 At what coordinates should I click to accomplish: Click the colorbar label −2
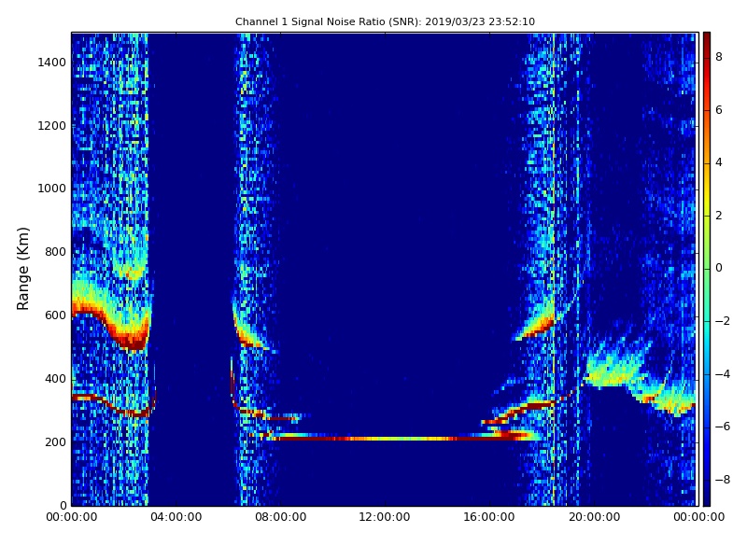click(722, 321)
